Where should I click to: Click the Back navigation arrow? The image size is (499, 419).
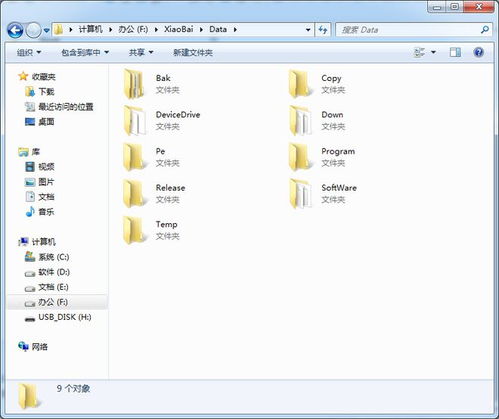pyautogui.click(x=15, y=30)
